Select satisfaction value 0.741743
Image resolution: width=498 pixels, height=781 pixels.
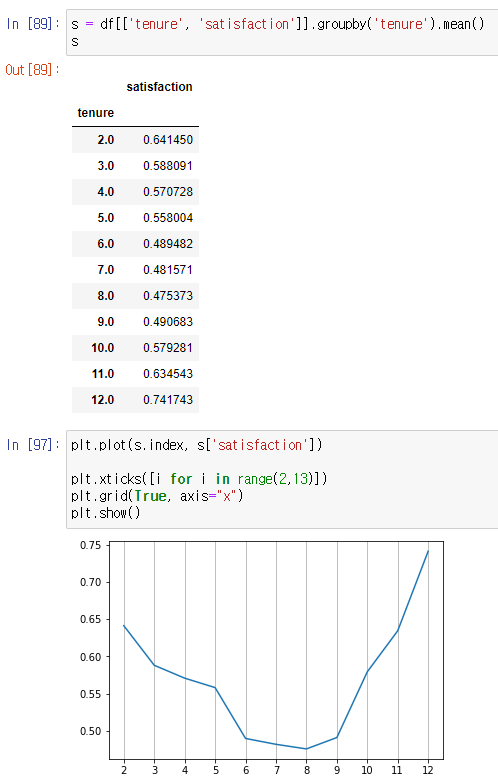point(168,399)
